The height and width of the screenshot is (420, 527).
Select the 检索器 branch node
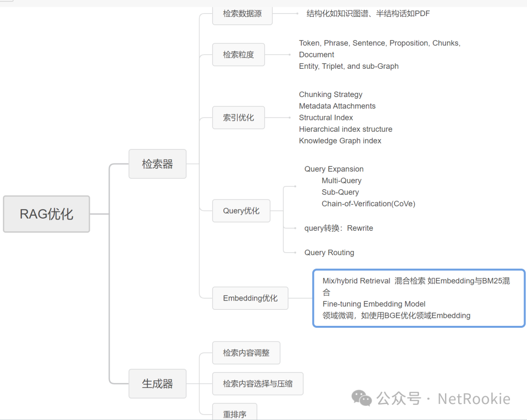[157, 164]
